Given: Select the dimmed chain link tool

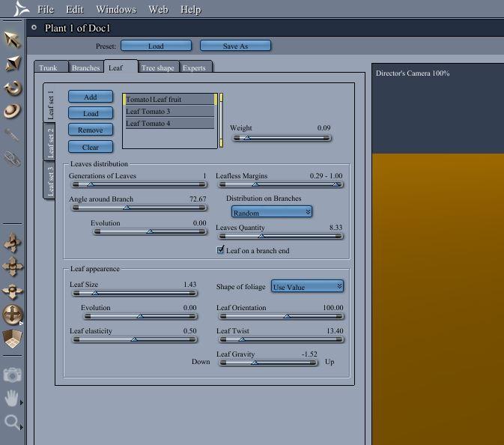Looking at the screenshot, I should [12, 159].
